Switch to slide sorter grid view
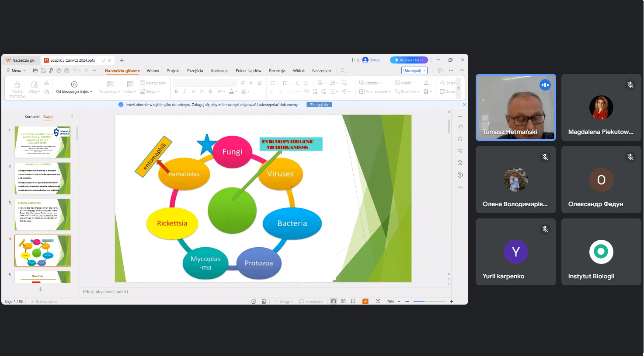The image size is (644, 358). 343,302
